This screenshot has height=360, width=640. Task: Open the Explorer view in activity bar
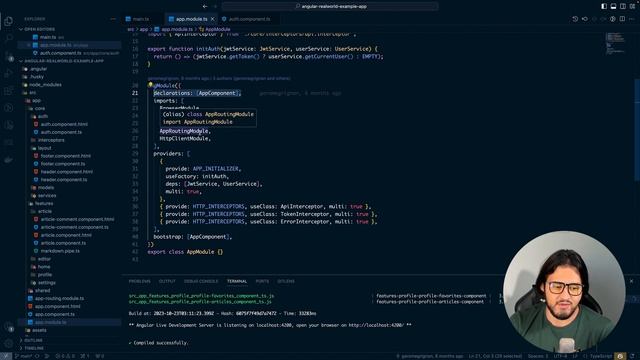9,20
